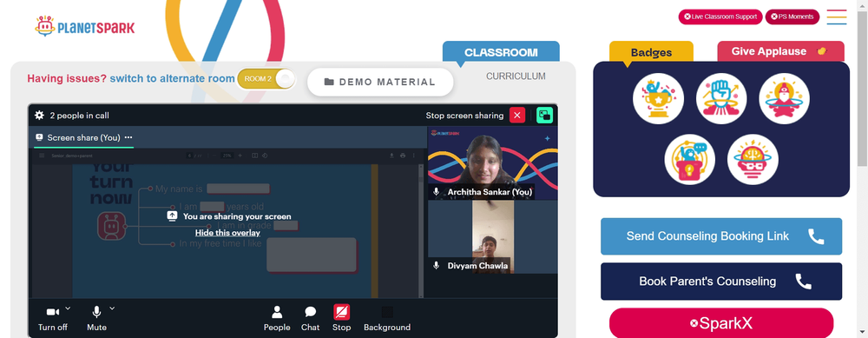The width and height of the screenshot is (868, 338).
Task: Award the brain with glasses badge
Action: coord(753,160)
